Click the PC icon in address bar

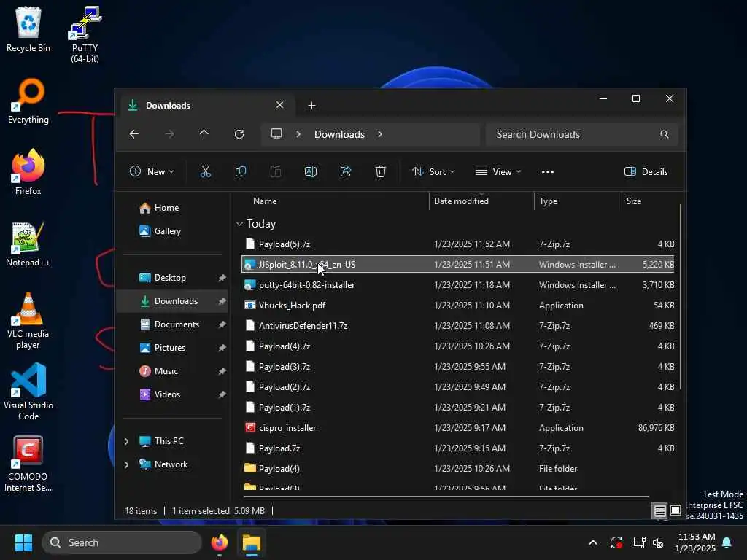276,134
